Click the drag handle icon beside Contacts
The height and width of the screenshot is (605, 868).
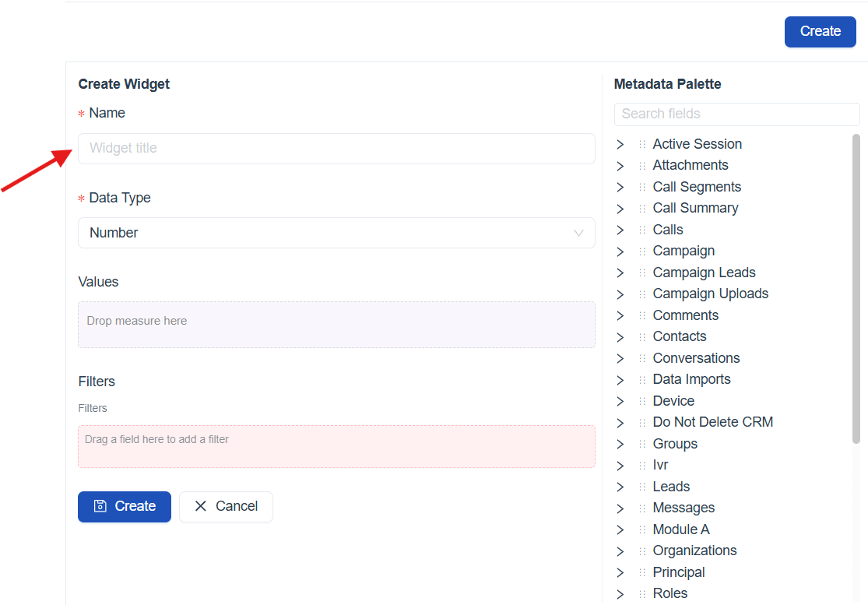coord(642,337)
